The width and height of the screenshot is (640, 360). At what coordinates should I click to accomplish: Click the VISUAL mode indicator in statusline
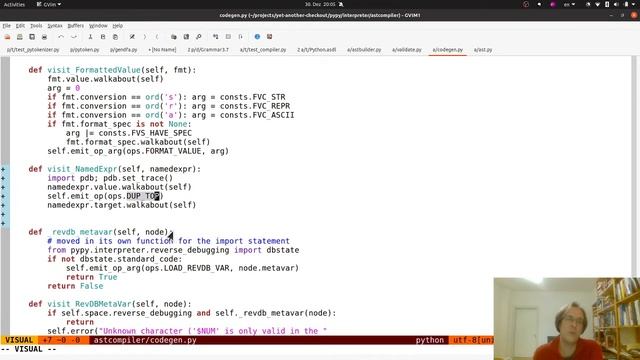coord(19,340)
